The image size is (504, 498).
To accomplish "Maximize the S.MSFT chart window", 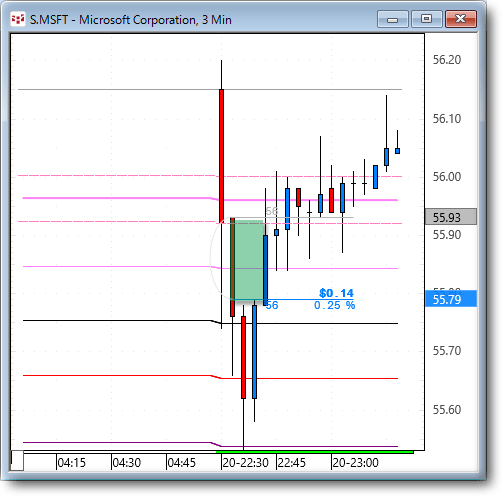I will [427, 19].
